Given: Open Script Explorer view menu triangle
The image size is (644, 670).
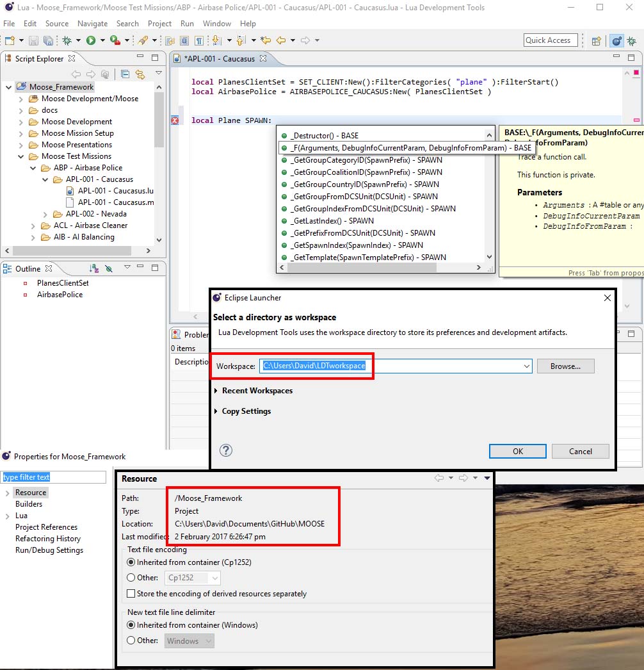Looking at the screenshot, I should click(158, 73).
